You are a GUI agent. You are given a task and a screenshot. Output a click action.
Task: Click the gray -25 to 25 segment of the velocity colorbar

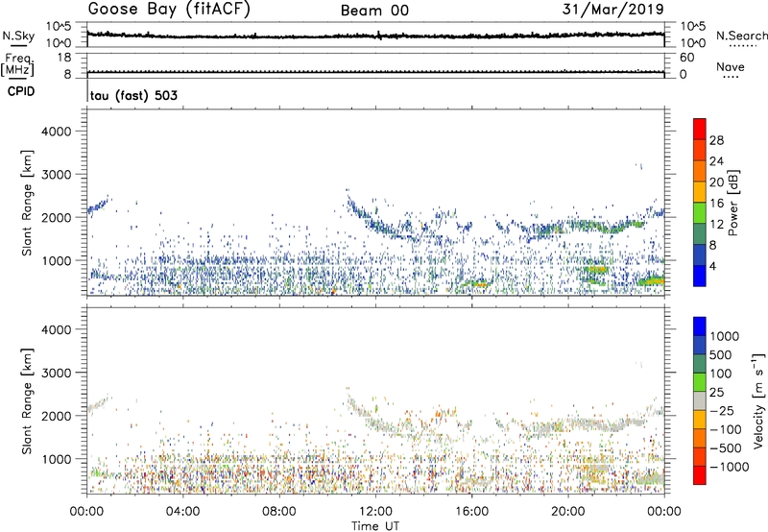pos(700,400)
